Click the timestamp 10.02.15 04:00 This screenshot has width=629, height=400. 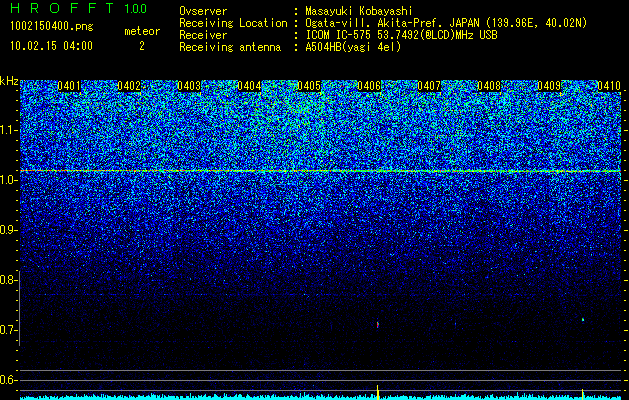pos(51,46)
